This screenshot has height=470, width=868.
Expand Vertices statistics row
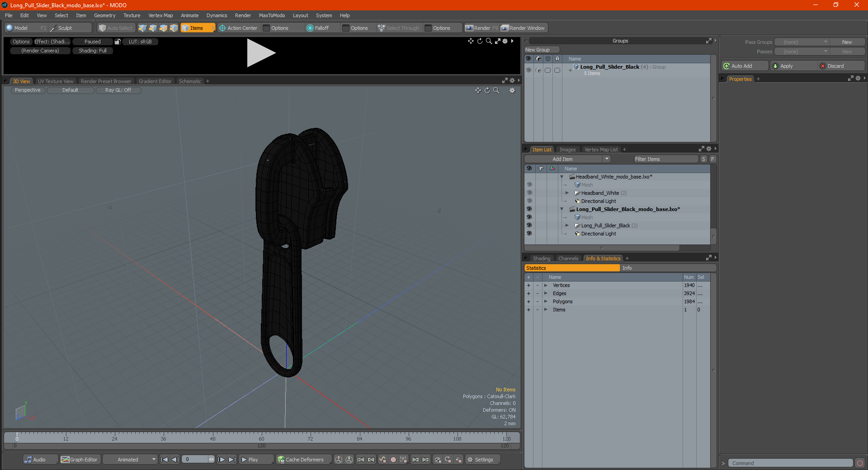pyautogui.click(x=546, y=285)
